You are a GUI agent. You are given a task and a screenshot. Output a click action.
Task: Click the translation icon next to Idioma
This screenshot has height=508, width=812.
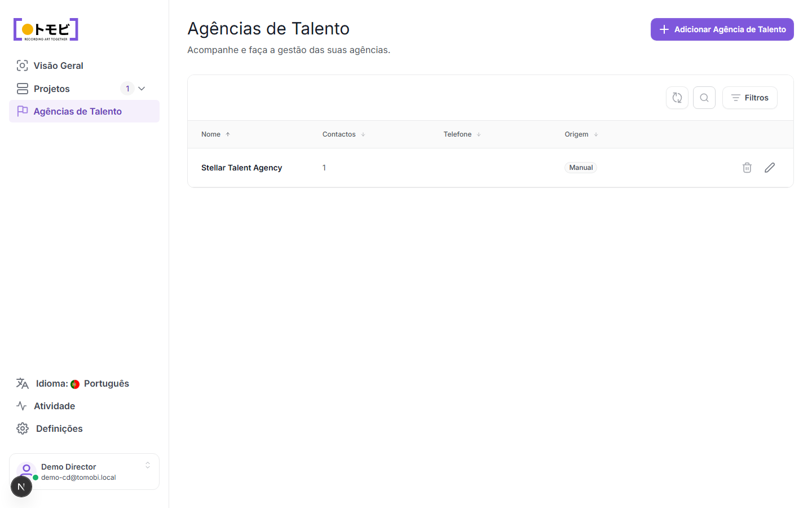23,383
